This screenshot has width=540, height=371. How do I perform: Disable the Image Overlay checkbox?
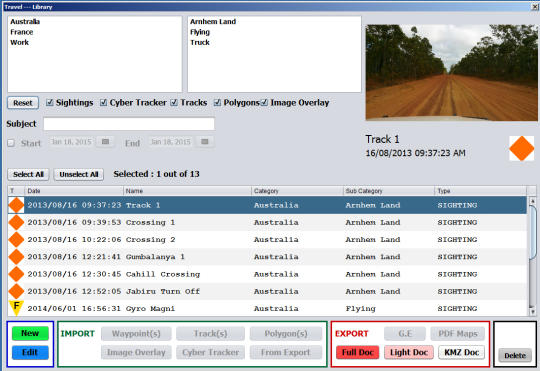264,103
